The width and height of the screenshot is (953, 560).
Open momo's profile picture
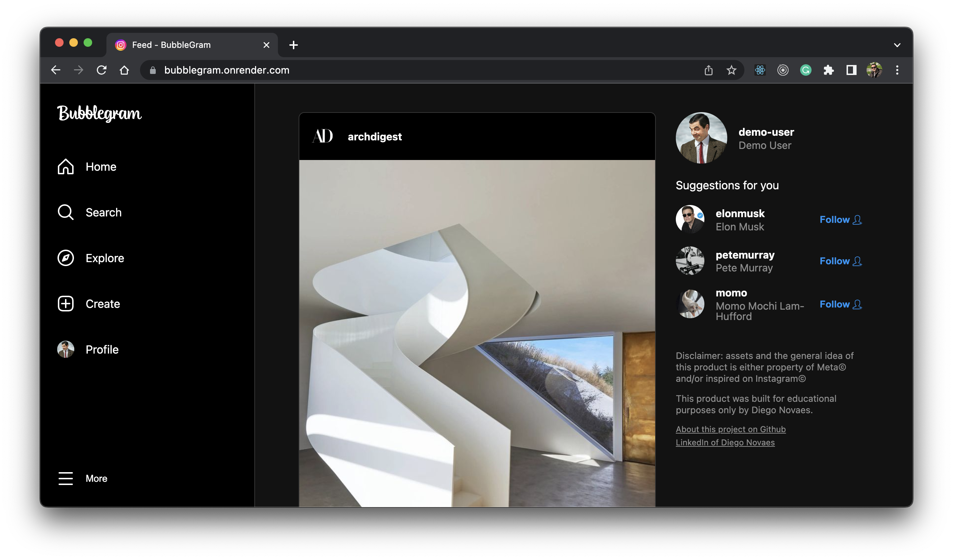[x=690, y=304]
